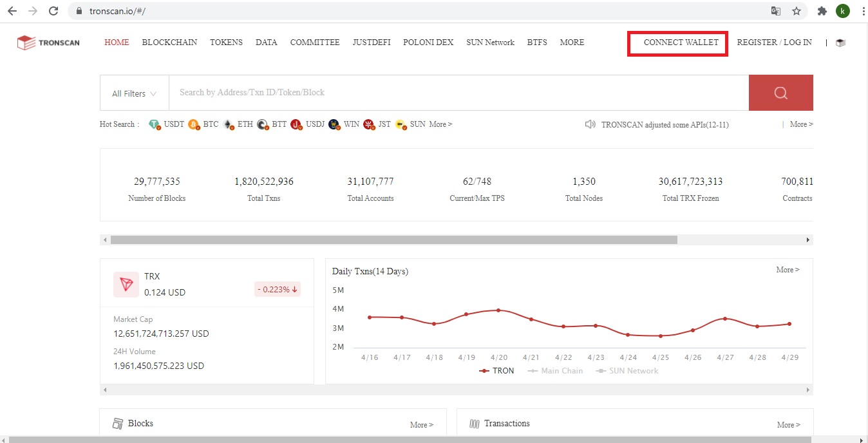Click the cube icon beside Register
This screenshot has width=868, height=443.
point(840,43)
